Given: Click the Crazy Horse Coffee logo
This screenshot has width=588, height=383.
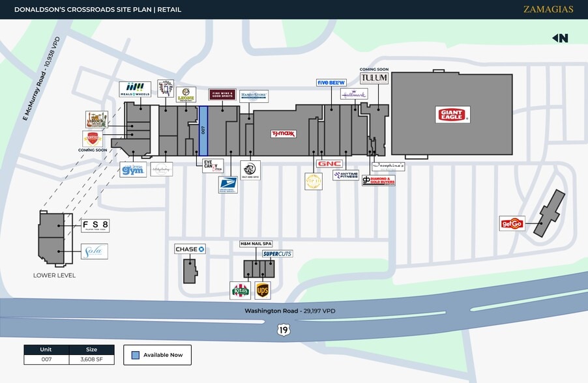Looking at the screenshot, I should (x=250, y=170).
